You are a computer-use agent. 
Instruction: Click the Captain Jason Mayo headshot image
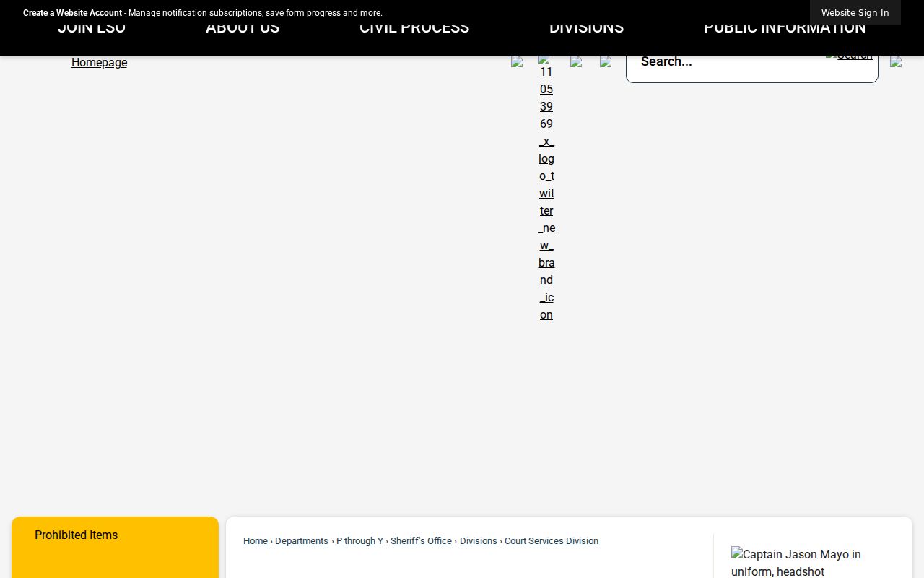point(804,563)
